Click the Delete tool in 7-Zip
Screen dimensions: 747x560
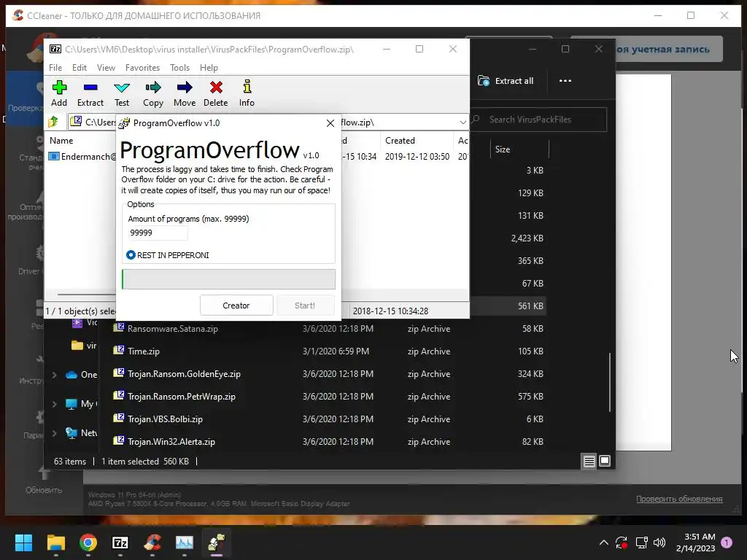click(x=216, y=93)
